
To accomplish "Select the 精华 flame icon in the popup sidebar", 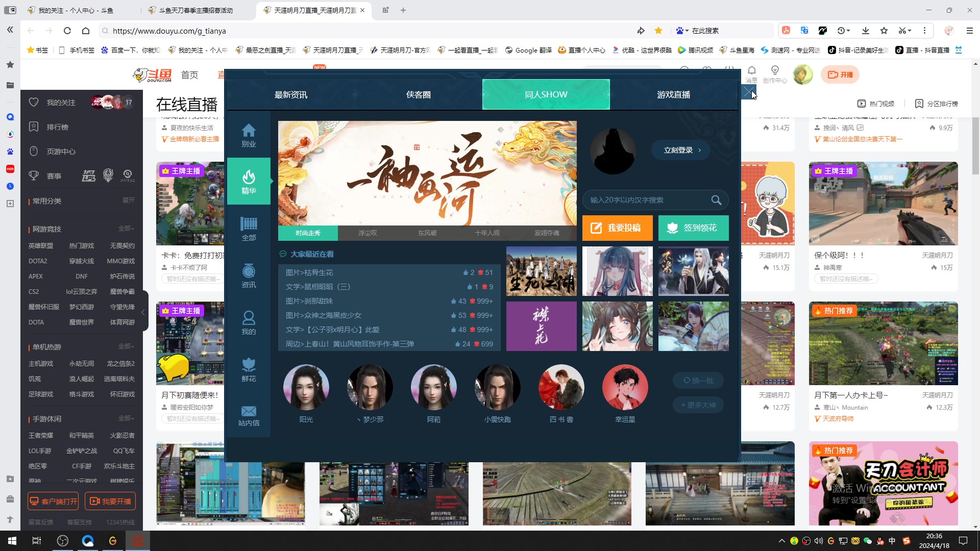I will point(249,181).
